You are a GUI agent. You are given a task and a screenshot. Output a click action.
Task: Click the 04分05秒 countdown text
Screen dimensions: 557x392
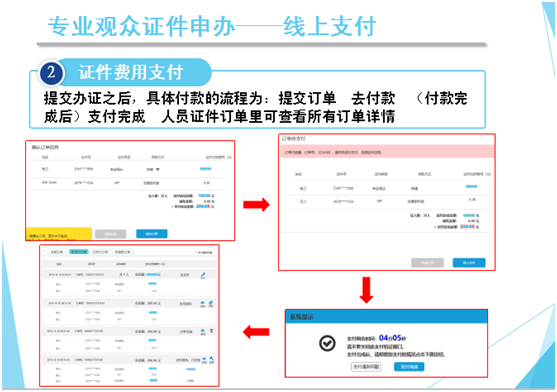coord(393,338)
